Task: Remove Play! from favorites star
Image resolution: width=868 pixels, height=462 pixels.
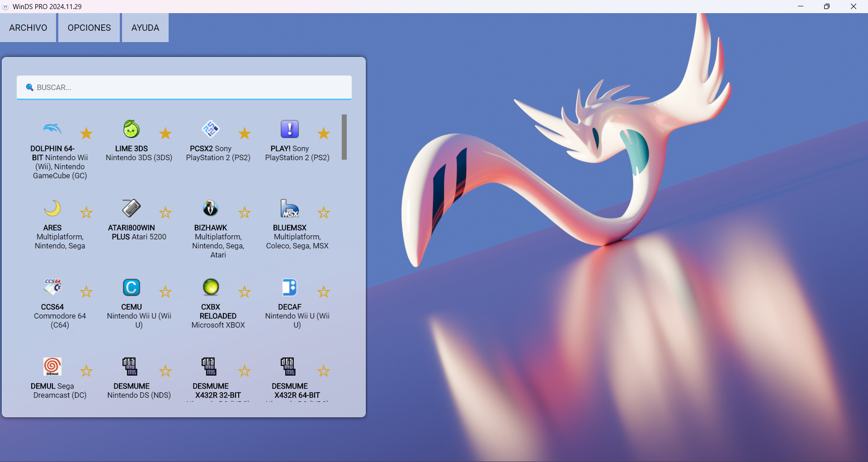Action: (x=324, y=133)
